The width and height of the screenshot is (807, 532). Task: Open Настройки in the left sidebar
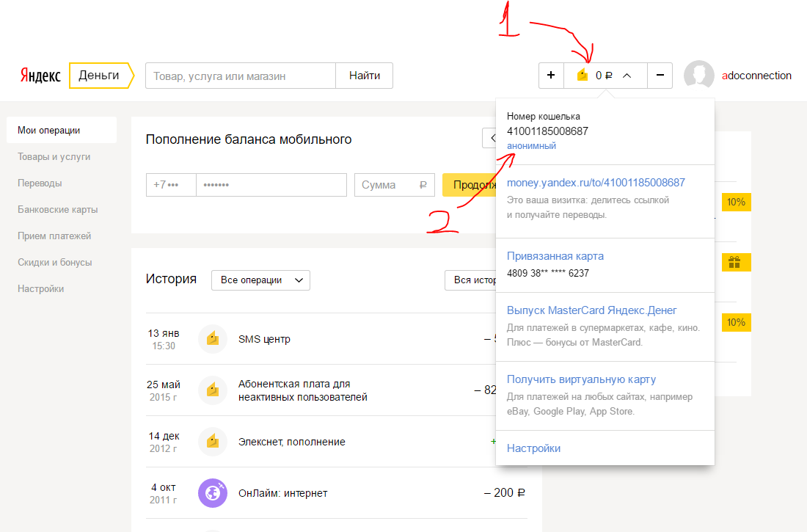click(40, 288)
